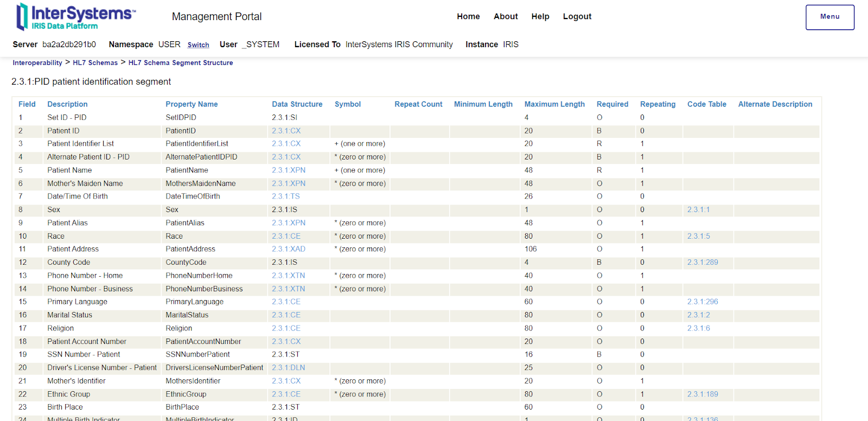Open code table 2.3.1:1 for Sex
Image resolution: width=868 pixels, height=421 pixels.
tap(699, 209)
